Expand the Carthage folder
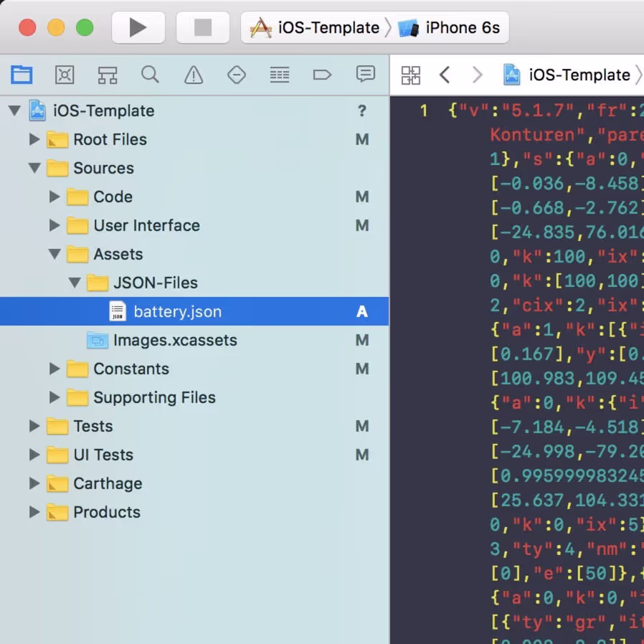Screen dimensions: 644x644 point(34,483)
